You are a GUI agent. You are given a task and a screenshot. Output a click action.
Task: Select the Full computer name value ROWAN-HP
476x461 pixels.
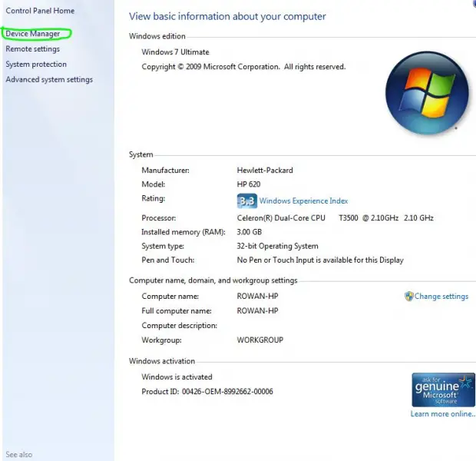coord(257,310)
